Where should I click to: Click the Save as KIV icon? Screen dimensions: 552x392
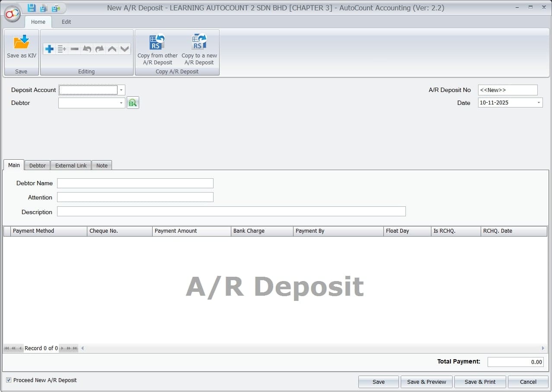[21, 43]
